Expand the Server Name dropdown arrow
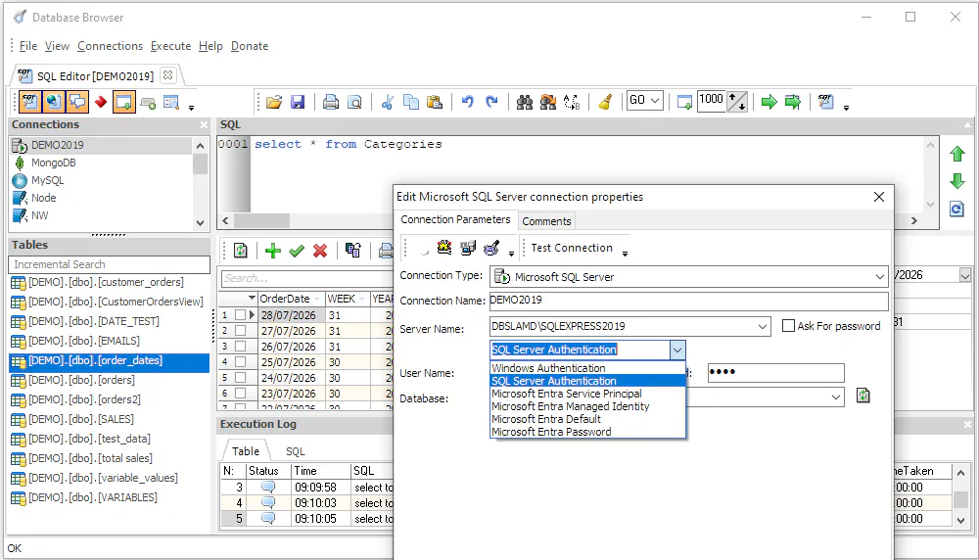The width and height of the screenshot is (979, 560). point(763,327)
